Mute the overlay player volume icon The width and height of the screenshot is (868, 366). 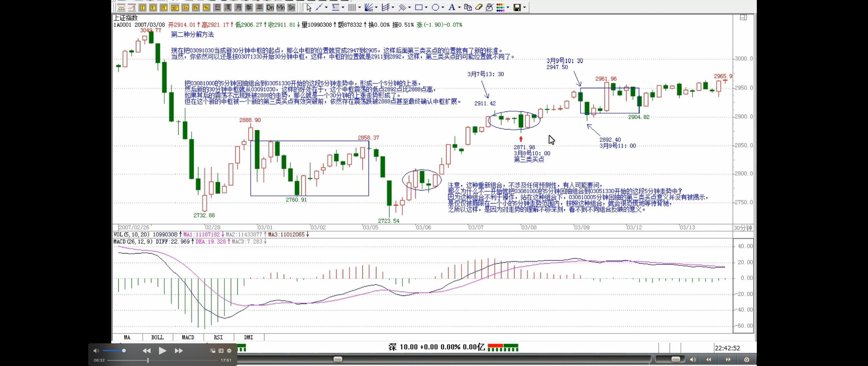[x=96, y=351]
